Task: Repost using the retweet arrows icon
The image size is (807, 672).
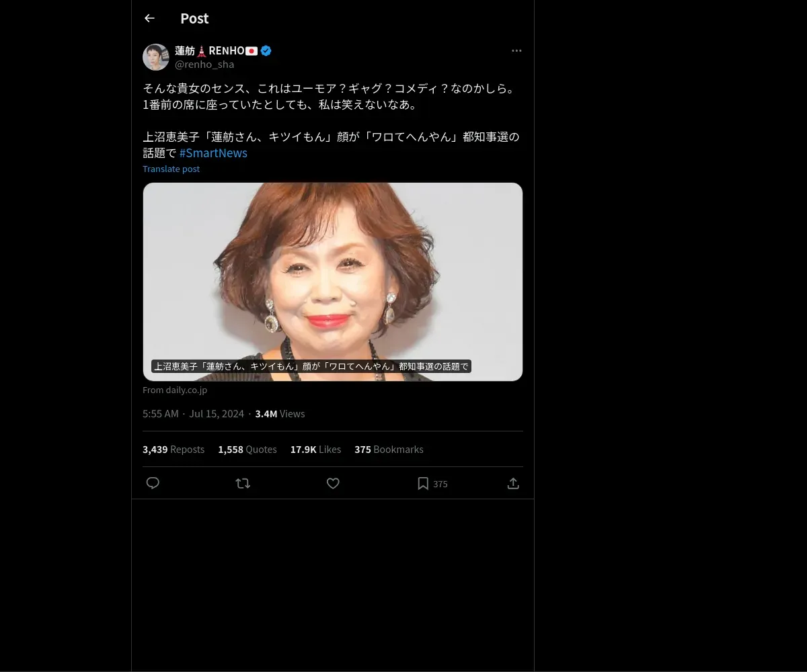Action: tap(243, 483)
